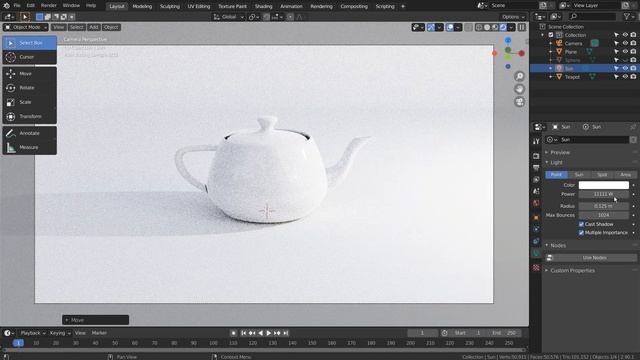Screen dimensions: 640x360
Task: Open viewport shading options dropdown
Action: [x=511, y=27]
